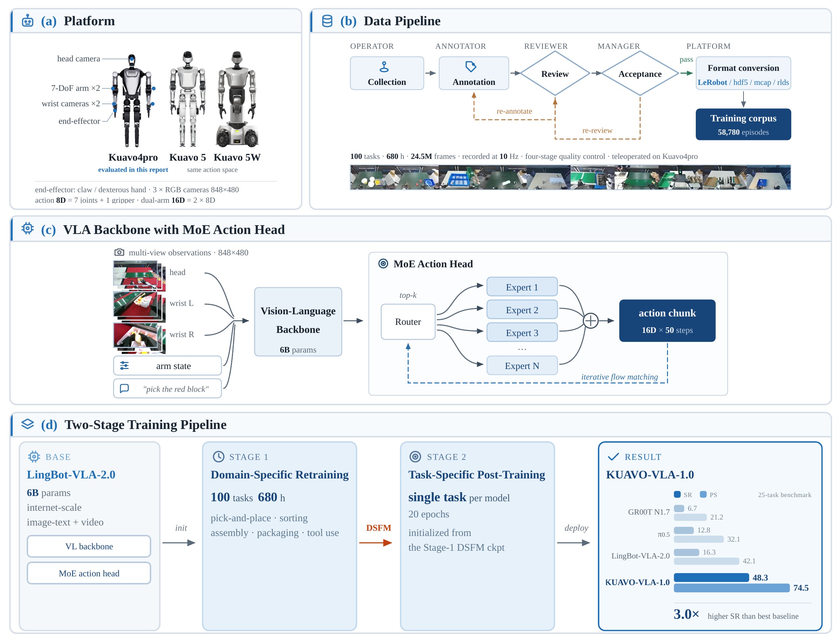
Task: Click the "pick the red block" prompt box
Action: 167,388
